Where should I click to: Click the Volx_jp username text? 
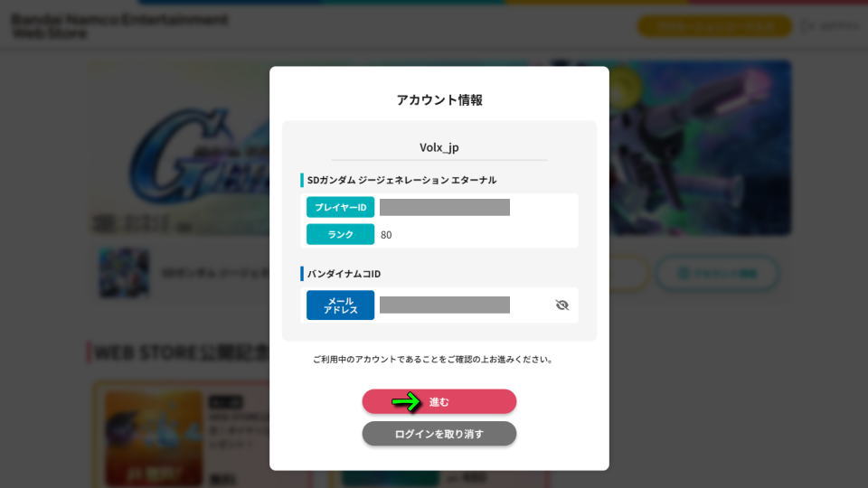coord(439,147)
